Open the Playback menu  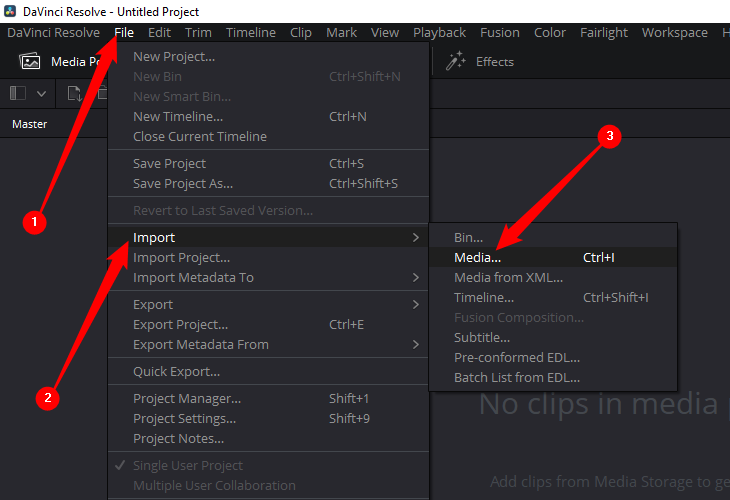click(439, 33)
